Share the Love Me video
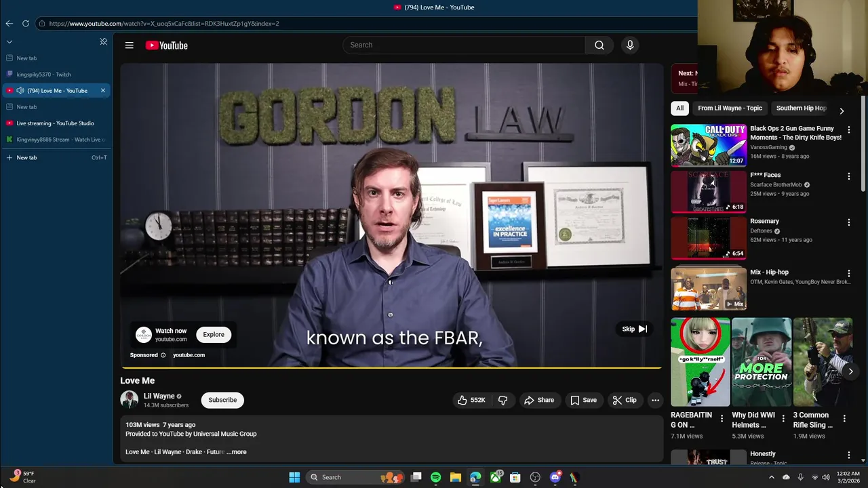The height and width of the screenshot is (488, 868). coord(539,400)
